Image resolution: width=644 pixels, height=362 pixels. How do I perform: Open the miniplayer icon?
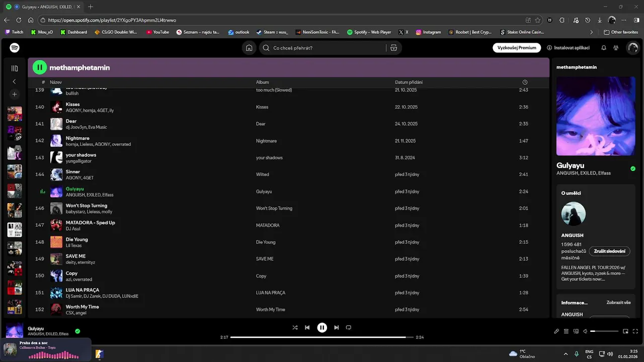coord(625,331)
